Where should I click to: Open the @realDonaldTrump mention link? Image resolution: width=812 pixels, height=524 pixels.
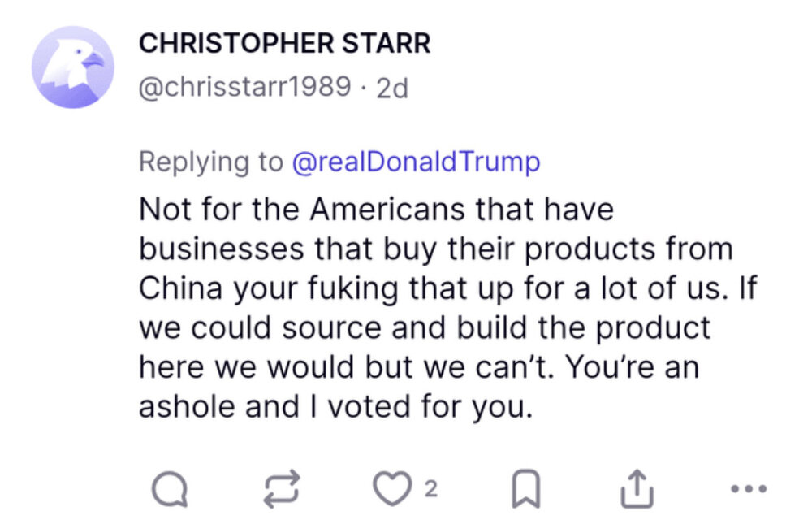click(x=416, y=162)
